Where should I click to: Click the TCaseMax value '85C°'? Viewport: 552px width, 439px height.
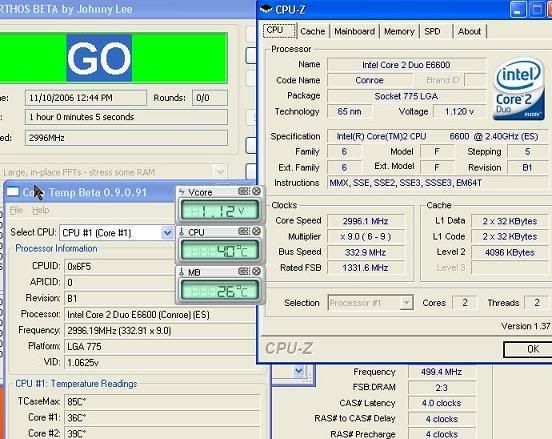click(162, 401)
